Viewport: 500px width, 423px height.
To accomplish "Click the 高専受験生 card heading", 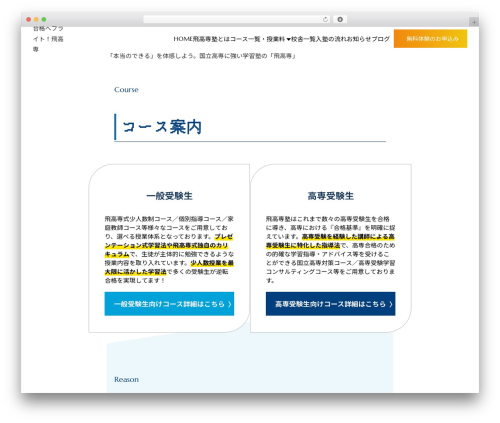I will pos(330,196).
